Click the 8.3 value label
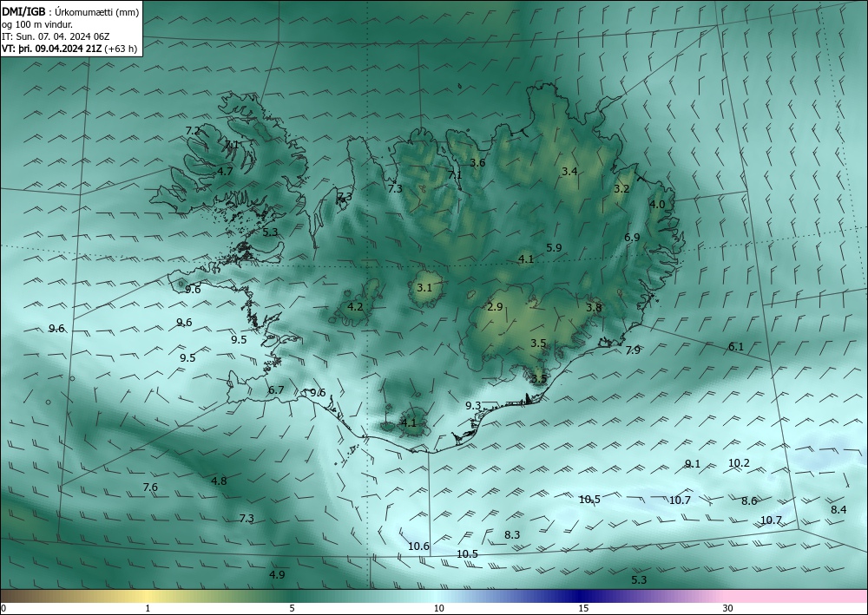 pos(513,535)
